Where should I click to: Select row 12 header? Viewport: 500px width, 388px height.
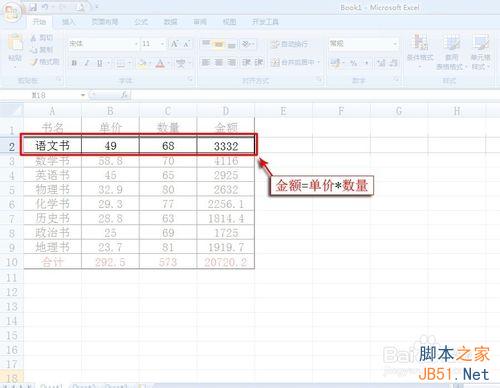(12, 292)
